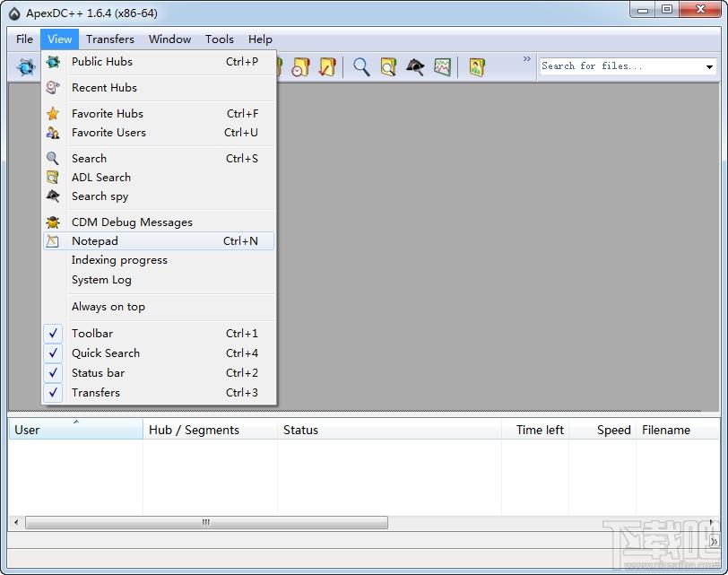The height and width of the screenshot is (575, 728).
Task: Click the network statistics graph toolbar icon
Action: pos(443,67)
